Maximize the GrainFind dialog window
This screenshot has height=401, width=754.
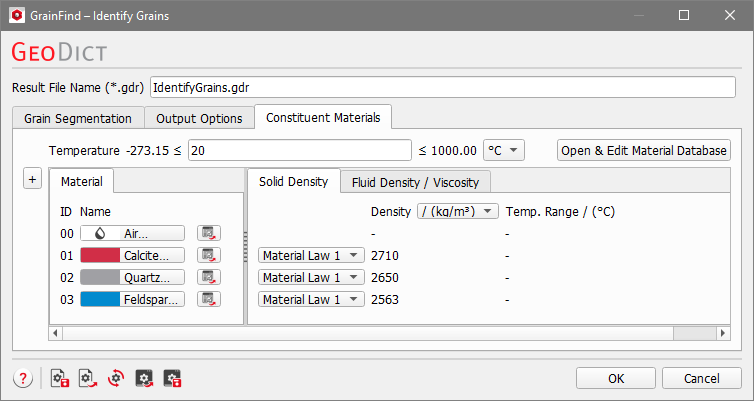pos(684,15)
